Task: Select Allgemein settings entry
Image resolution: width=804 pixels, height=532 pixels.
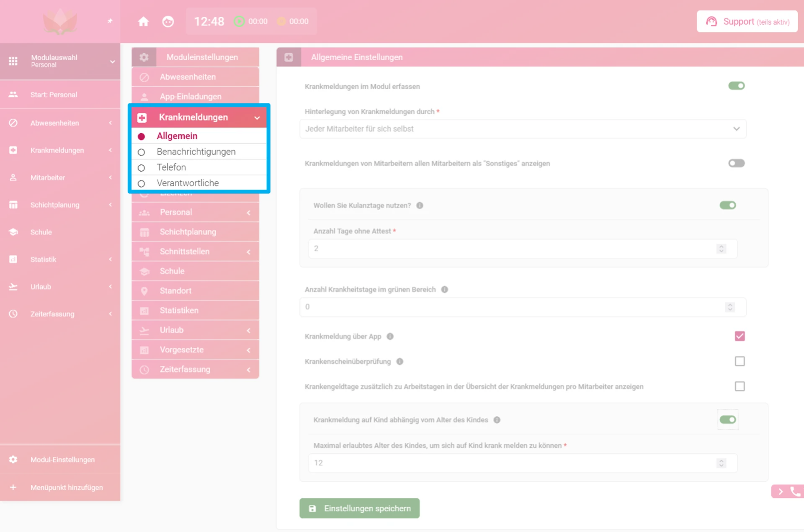Action: coord(199,136)
